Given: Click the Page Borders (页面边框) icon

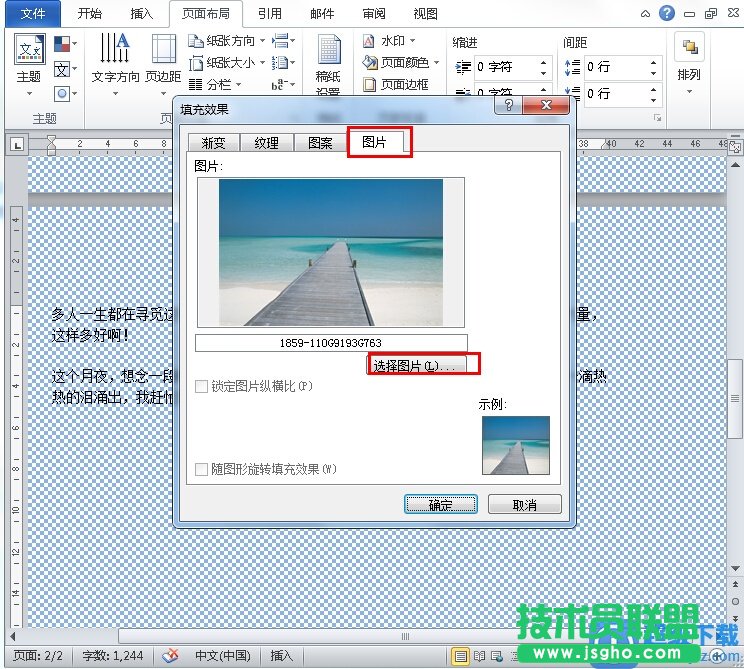Looking at the screenshot, I should (x=400, y=85).
